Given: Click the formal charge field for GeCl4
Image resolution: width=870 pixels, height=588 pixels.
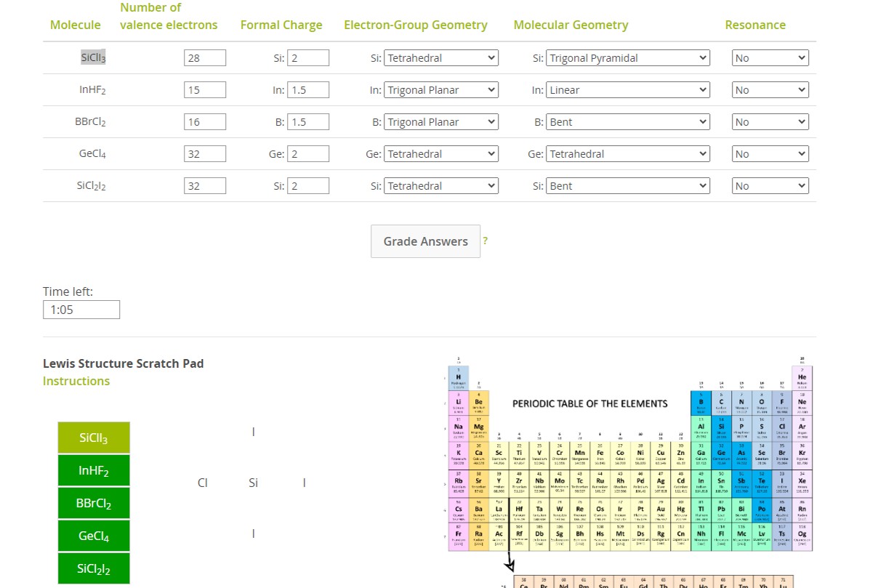Looking at the screenshot, I should click(x=308, y=153).
